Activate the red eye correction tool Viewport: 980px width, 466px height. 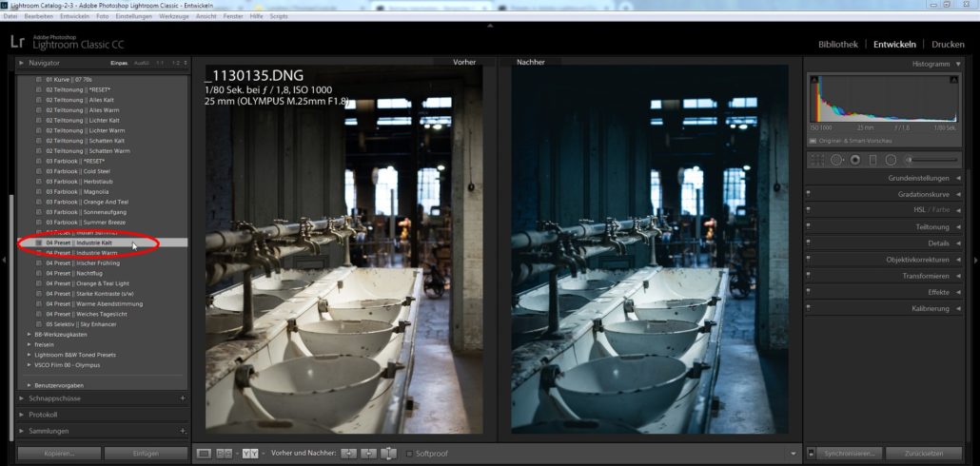click(854, 160)
